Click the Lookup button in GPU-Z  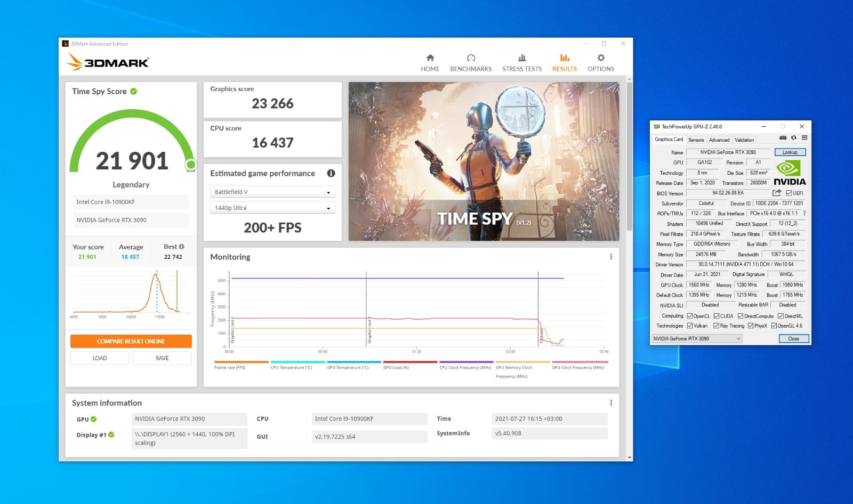(790, 152)
